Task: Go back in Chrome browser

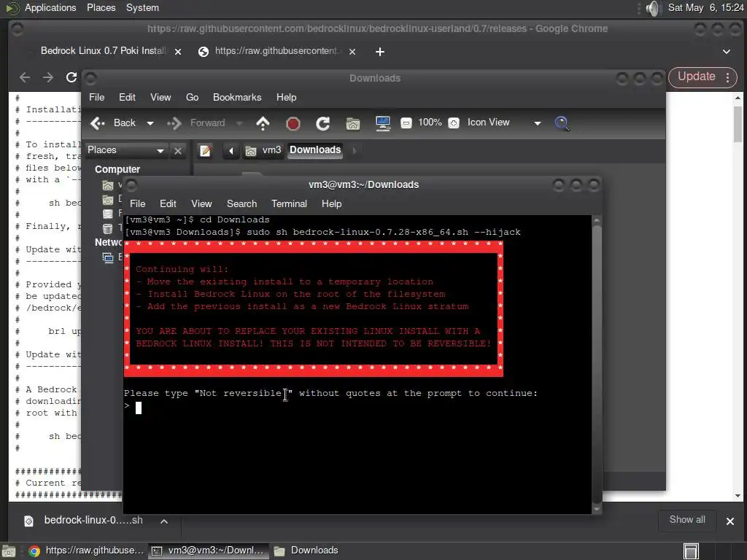Action: click(x=25, y=77)
